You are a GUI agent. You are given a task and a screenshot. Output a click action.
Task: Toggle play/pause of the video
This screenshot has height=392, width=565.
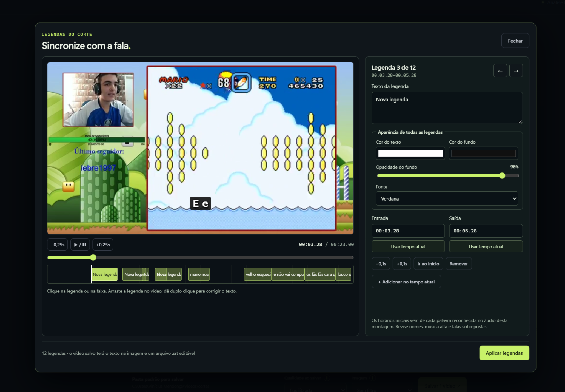pyautogui.click(x=80, y=245)
